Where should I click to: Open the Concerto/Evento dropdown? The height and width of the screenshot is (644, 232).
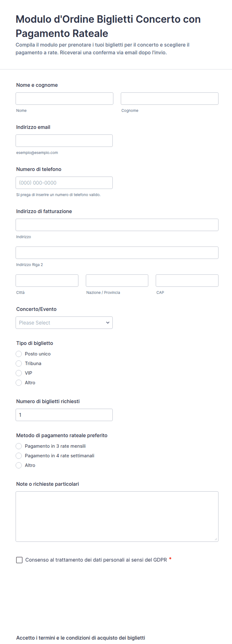point(64,322)
